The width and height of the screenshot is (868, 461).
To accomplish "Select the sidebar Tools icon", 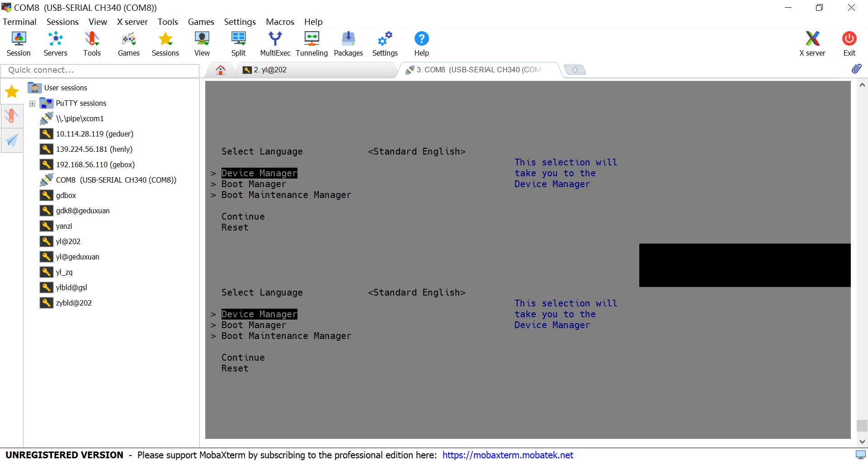I will (12, 116).
